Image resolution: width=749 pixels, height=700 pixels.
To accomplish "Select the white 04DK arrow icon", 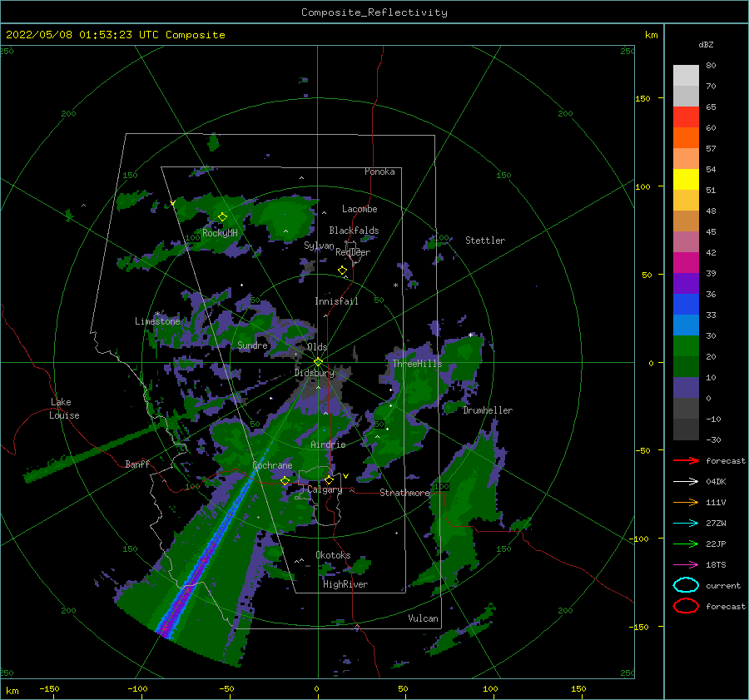I will pyautogui.click(x=686, y=481).
